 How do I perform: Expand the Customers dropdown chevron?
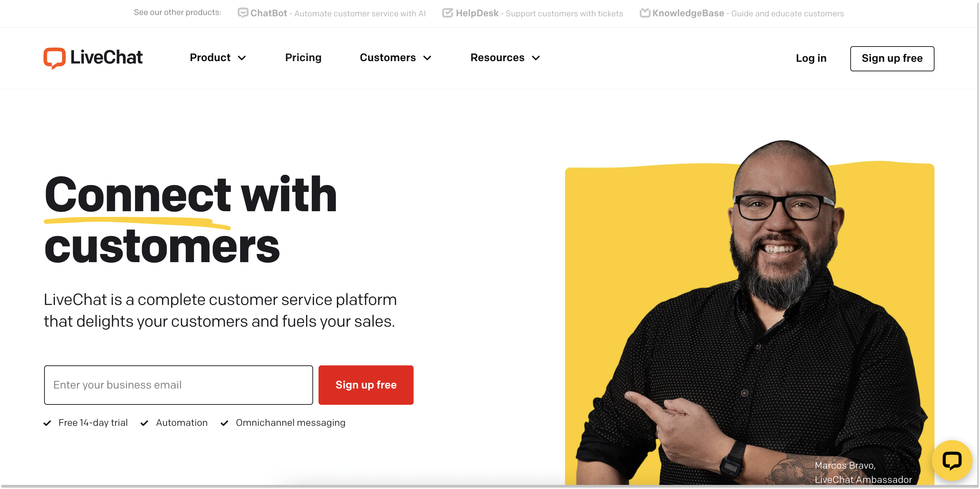(427, 58)
